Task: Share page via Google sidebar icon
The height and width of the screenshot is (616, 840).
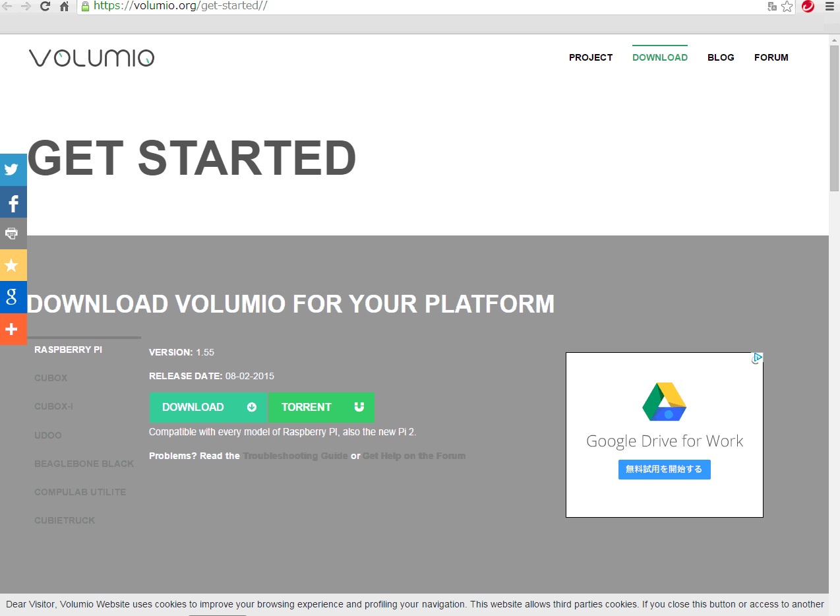Action: point(13,297)
